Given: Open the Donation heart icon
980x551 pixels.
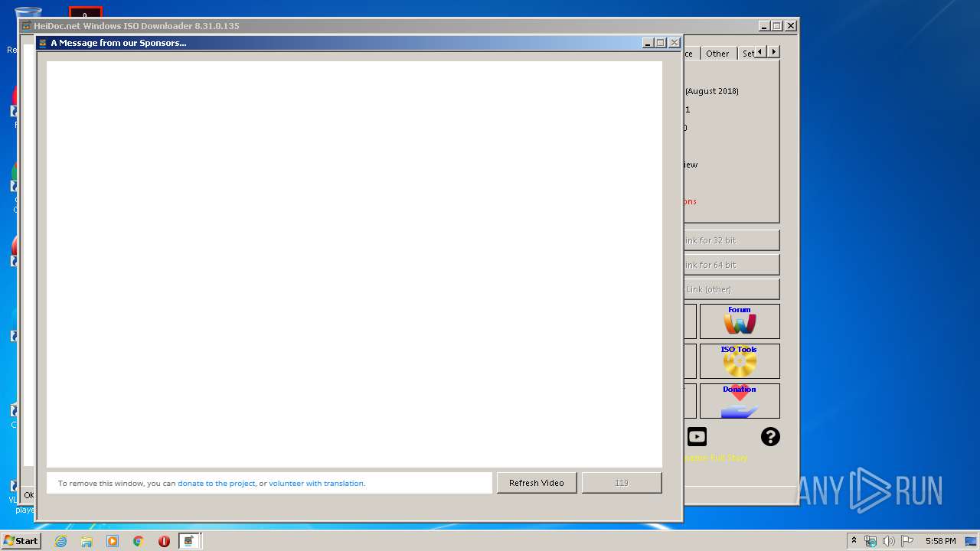Looking at the screenshot, I should [x=740, y=401].
